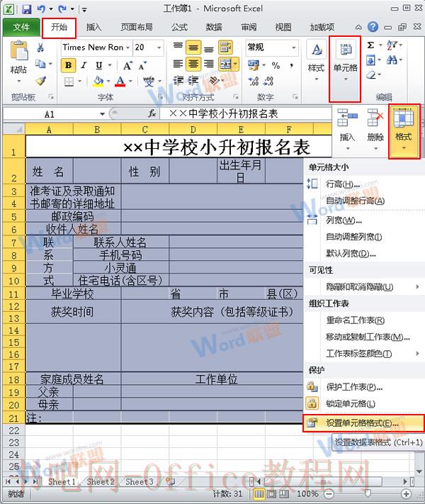
Task: Increase decimal places
Action: (253, 81)
